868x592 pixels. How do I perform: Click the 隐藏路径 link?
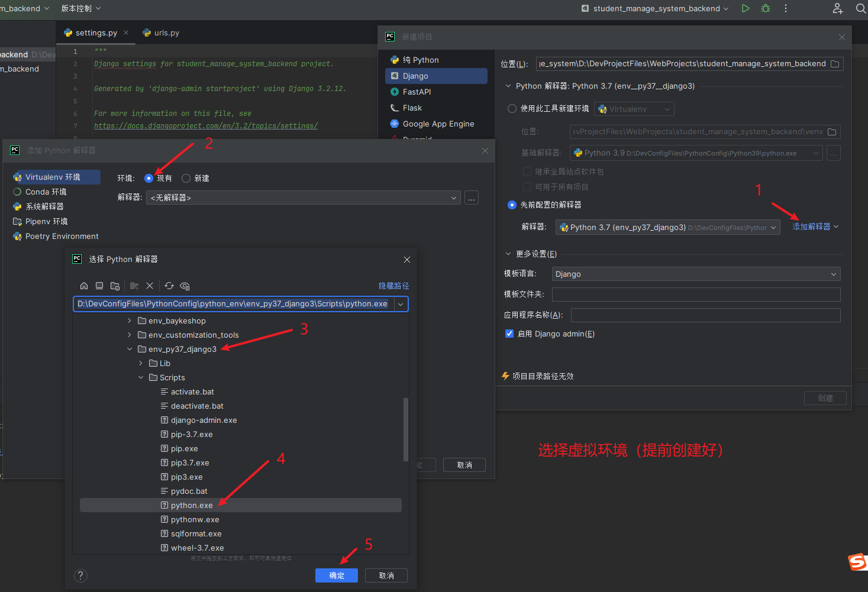(393, 286)
